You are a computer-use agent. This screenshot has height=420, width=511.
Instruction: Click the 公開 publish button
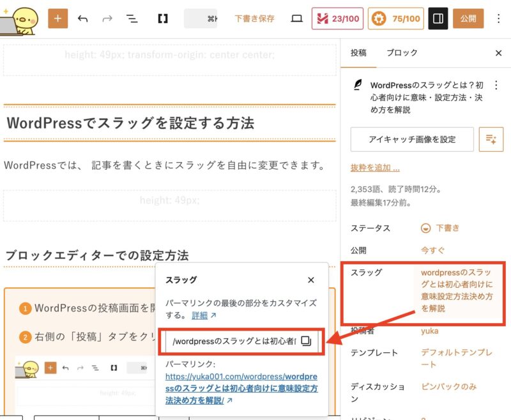click(468, 19)
